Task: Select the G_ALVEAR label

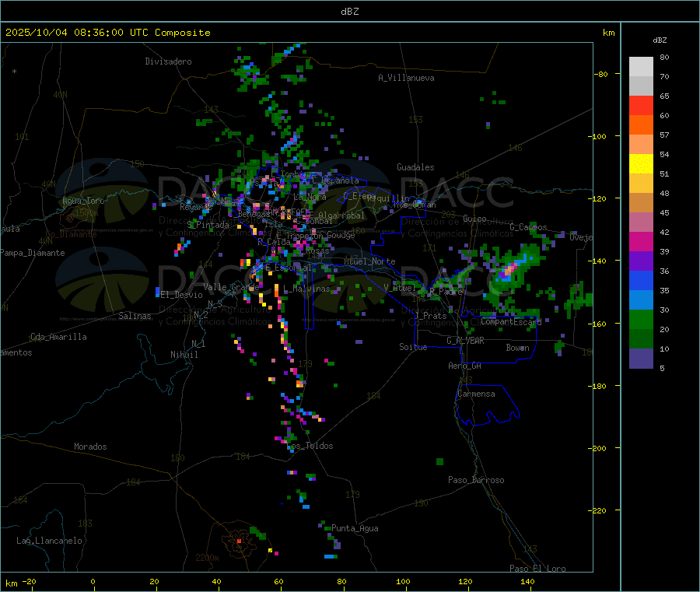Action: (466, 341)
